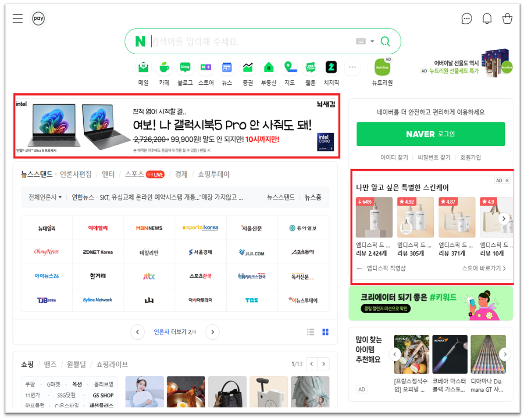Open 메일 shortcut icon
This screenshot has height=420, width=525.
click(143, 67)
